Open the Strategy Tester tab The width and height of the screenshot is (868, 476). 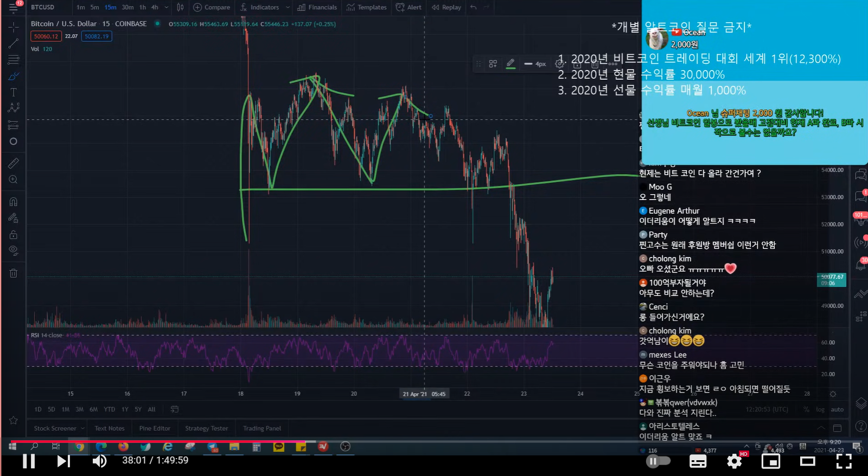tap(207, 428)
